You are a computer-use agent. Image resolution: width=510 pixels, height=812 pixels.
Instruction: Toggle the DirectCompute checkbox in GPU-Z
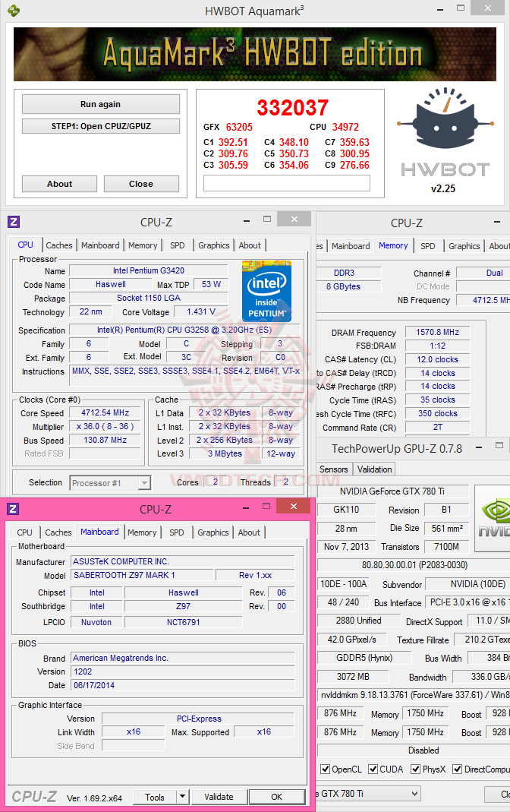pyautogui.click(x=457, y=769)
